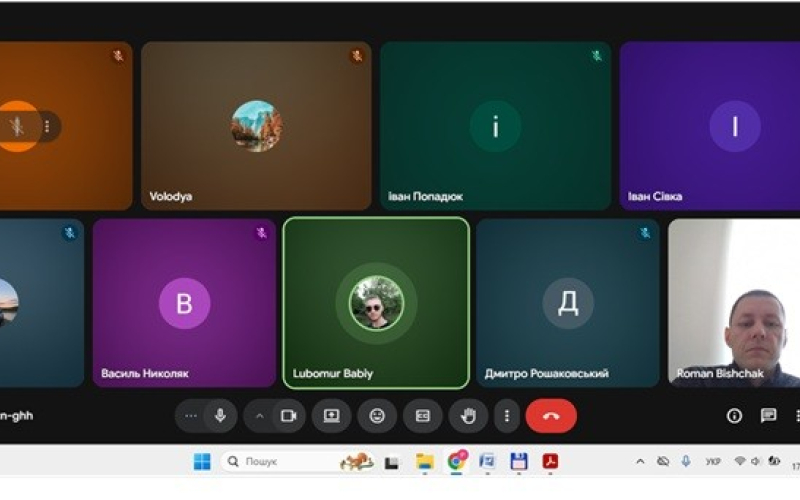Toggle the microphone in the call bar

pos(220,416)
